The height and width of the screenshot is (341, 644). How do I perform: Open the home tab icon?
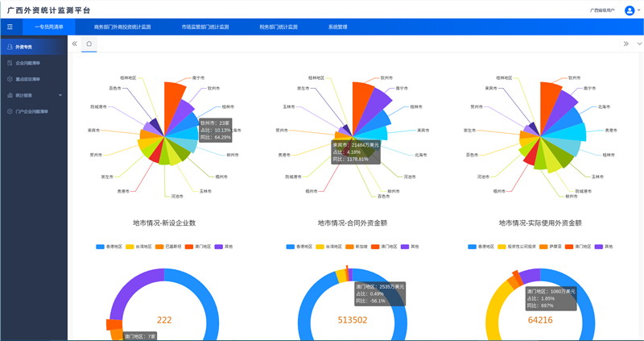pos(89,44)
